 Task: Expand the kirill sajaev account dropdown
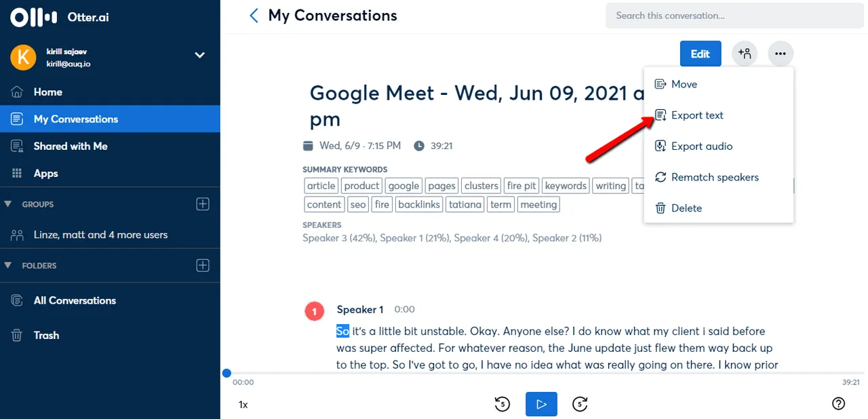click(199, 56)
